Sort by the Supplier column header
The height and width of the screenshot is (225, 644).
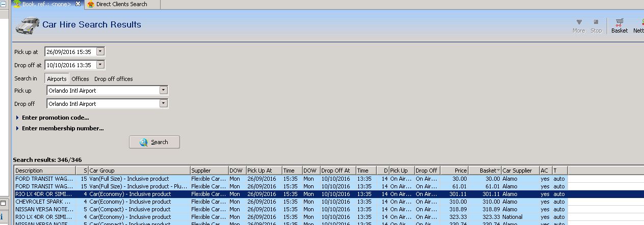click(209, 171)
